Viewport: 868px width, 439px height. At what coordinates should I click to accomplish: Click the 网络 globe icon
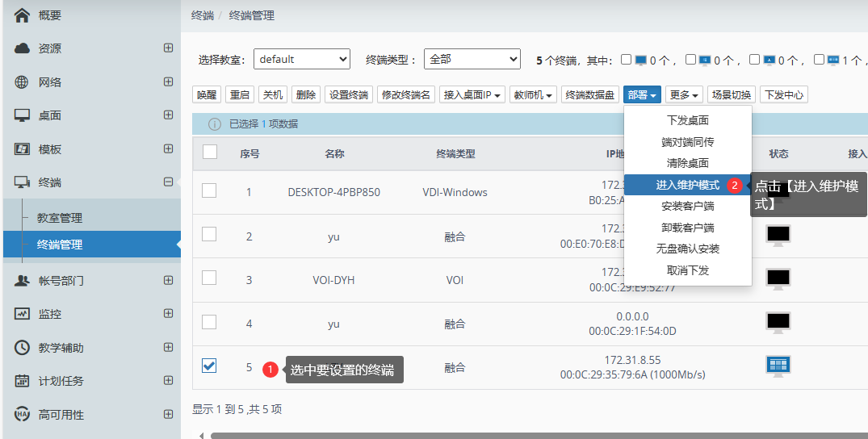(23, 82)
